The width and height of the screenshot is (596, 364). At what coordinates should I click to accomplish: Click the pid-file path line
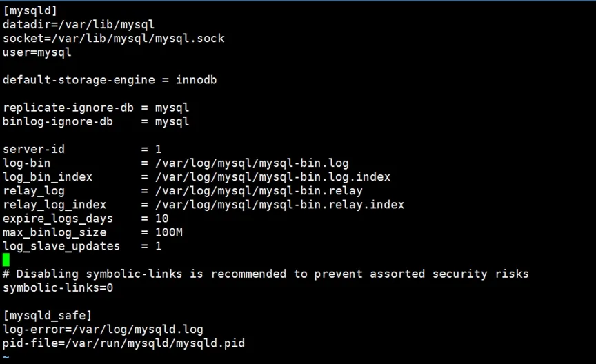tap(123, 343)
